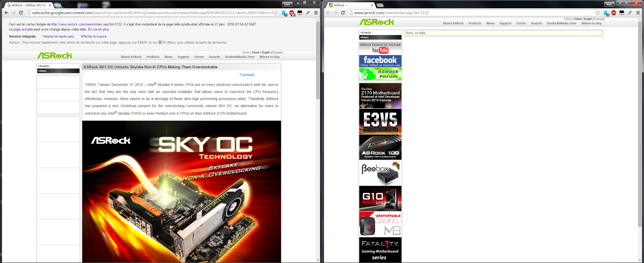Click the bookmark star in the left address bar
Screen dimensions: 644x263
tap(276, 13)
